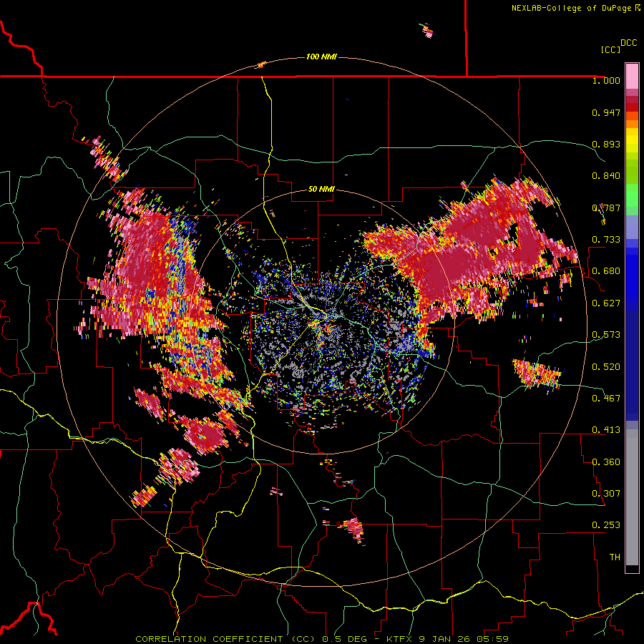Screen dimensions: 644x644
Task: Pick the light pink top color bar segment
Action: coord(632,76)
